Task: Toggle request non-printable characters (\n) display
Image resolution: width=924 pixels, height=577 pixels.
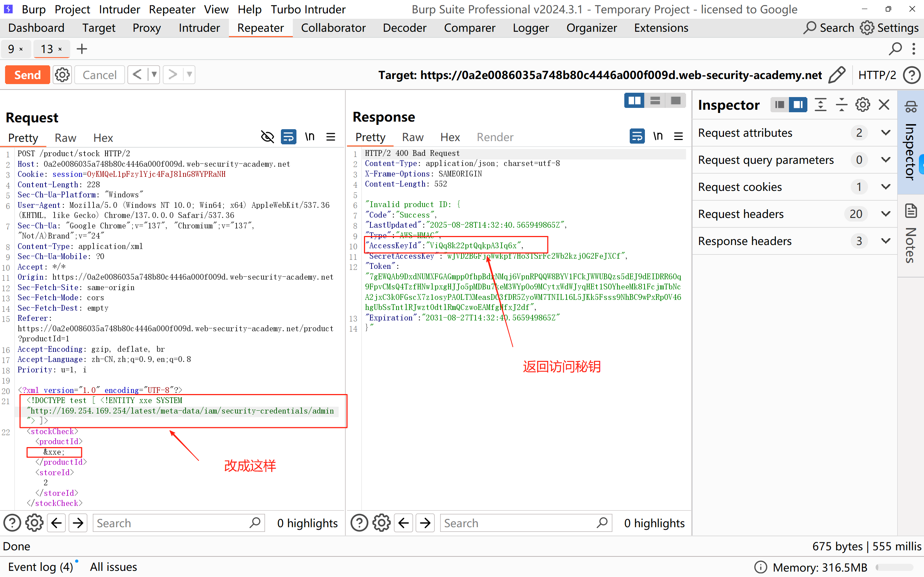Action: tap(310, 137)
